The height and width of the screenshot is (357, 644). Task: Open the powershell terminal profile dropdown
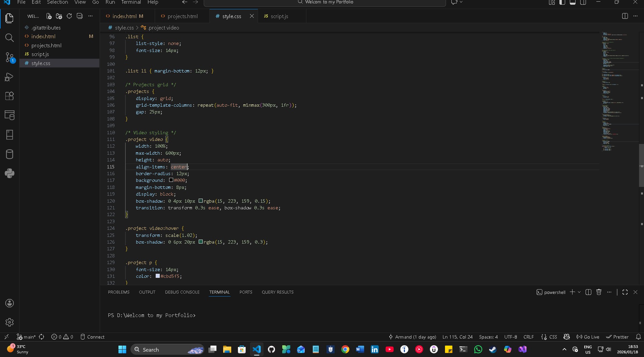tap(580, 292)
